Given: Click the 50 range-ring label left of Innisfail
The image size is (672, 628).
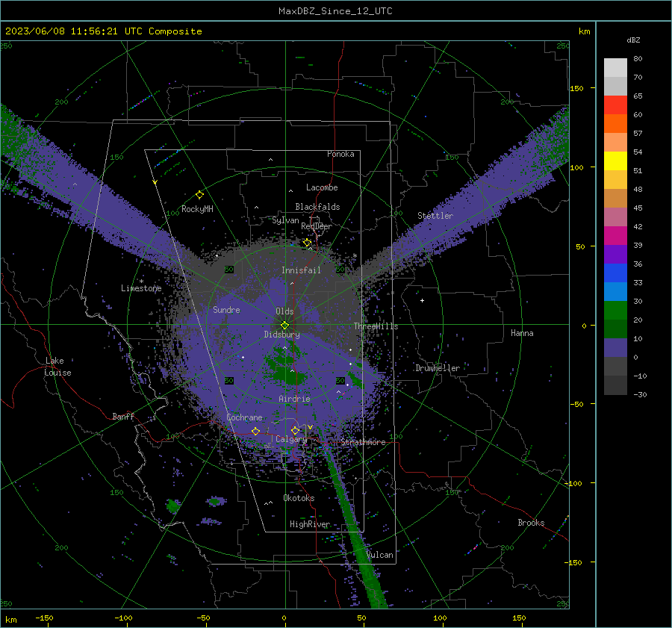Looking at the screenshot, I should click(x=229, y=270).
